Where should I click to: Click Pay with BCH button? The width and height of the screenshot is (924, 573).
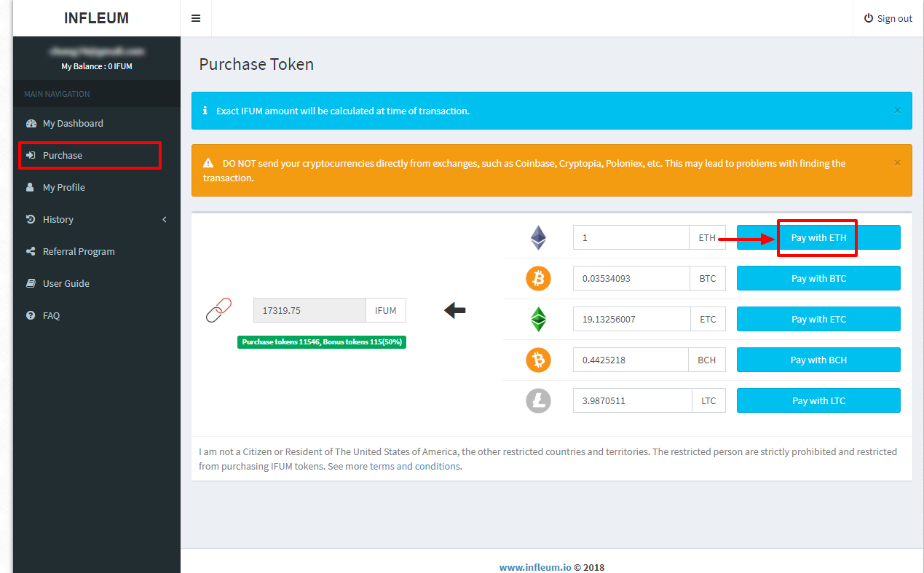coord(818,360)
